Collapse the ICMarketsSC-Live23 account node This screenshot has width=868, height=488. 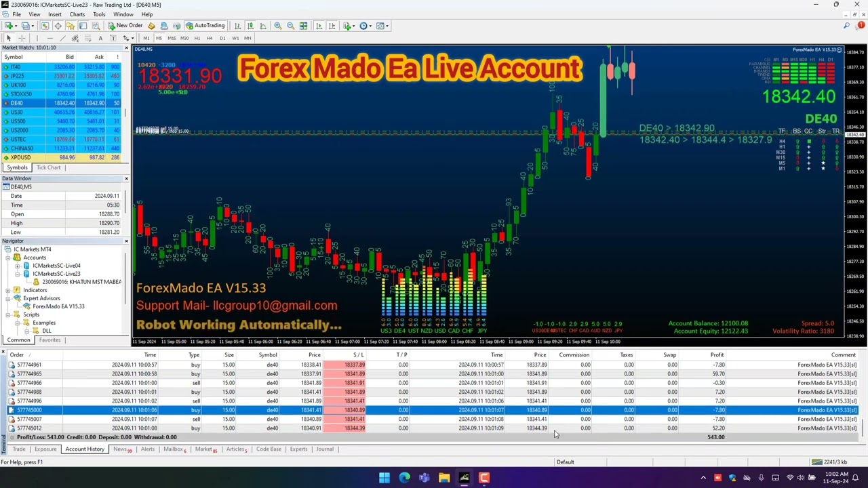click(x=17, y=274)
